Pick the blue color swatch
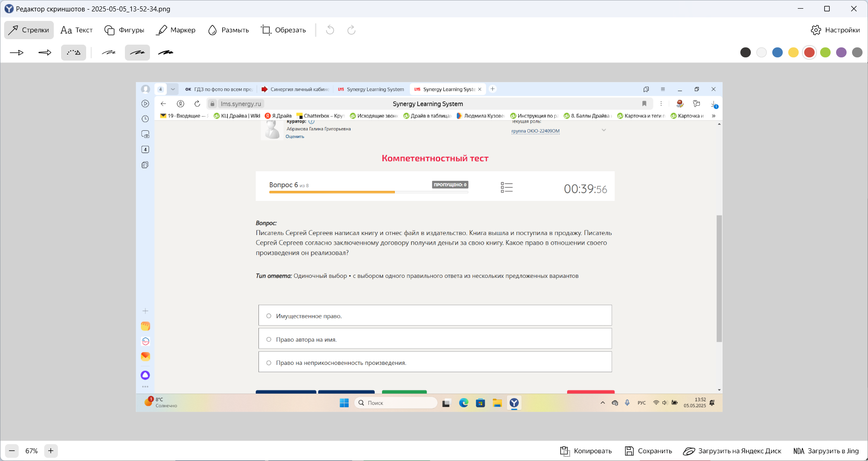Screen dimensions: 868x461 point(777,52)
